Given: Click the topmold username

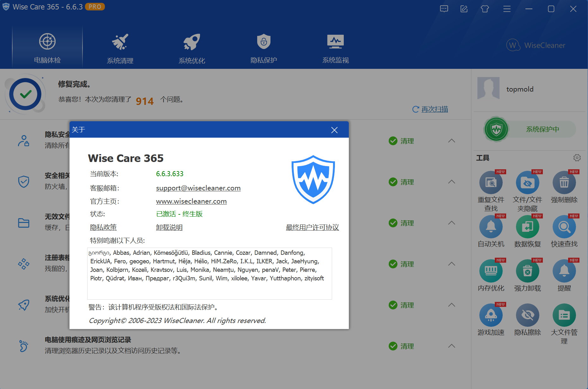Looking at the screenshot, I should coord(520,89).
